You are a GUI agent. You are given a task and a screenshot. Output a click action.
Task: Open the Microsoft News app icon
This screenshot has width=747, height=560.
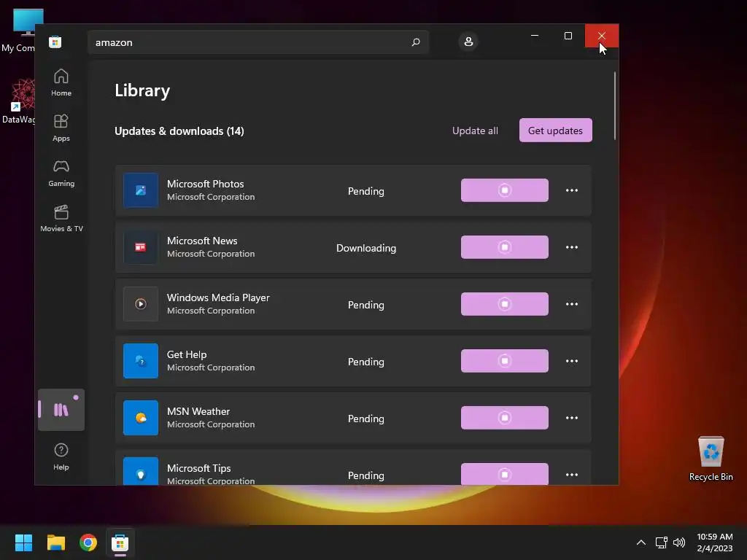pos(141,247)
